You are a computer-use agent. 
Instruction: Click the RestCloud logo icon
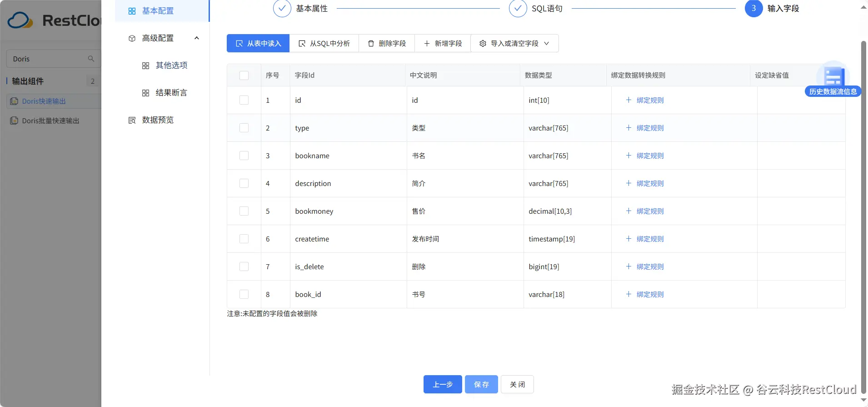(20, 20)
